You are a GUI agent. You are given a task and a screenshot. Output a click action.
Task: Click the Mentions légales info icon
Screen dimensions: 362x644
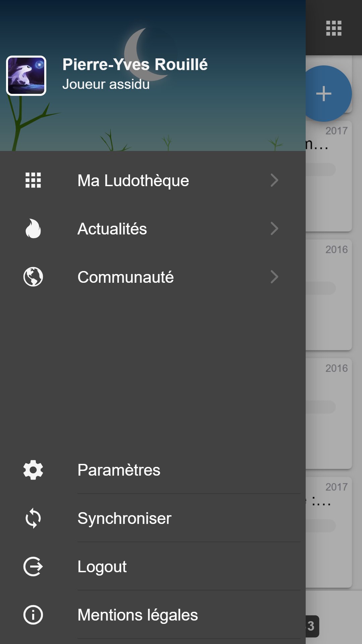coord(33,615)
